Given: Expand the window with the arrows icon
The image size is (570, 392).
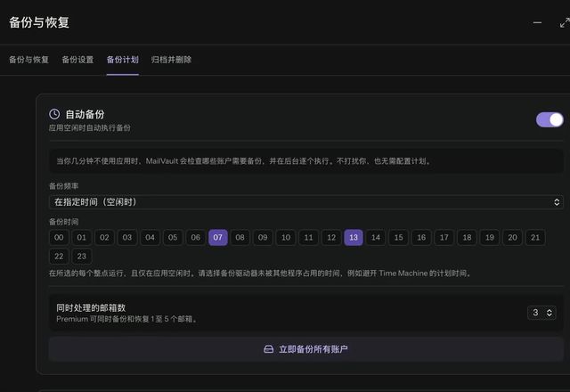Looking at the screenshot, I should tap(565, 22).
